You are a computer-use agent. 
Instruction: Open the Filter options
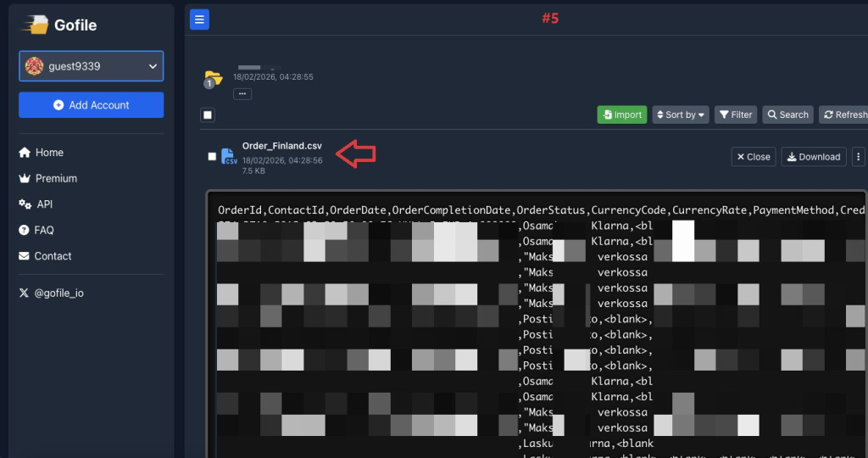point(736,114)
